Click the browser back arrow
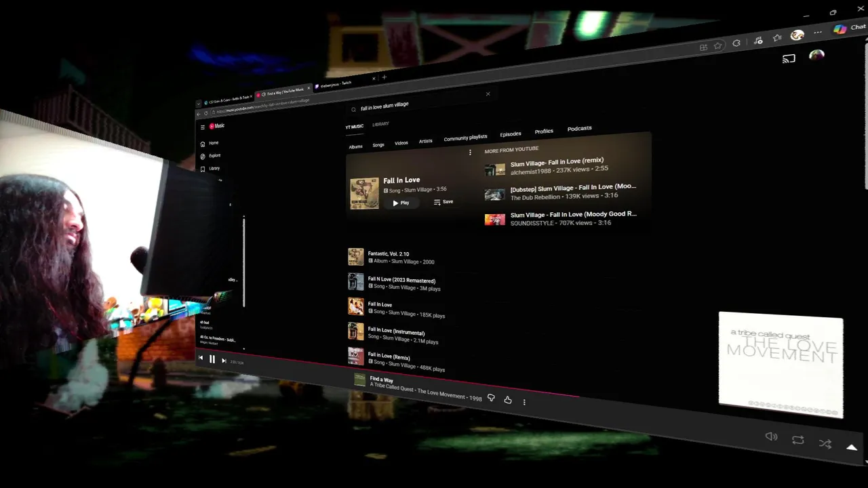Viewport: 868px width, 488px height. (x=199, y=114)
